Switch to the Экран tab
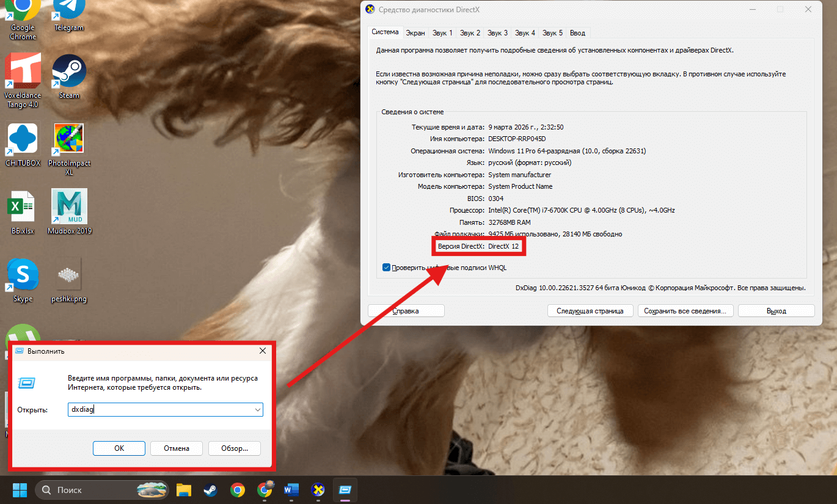This screenshot has width=837, height=504. pos(415,33)
